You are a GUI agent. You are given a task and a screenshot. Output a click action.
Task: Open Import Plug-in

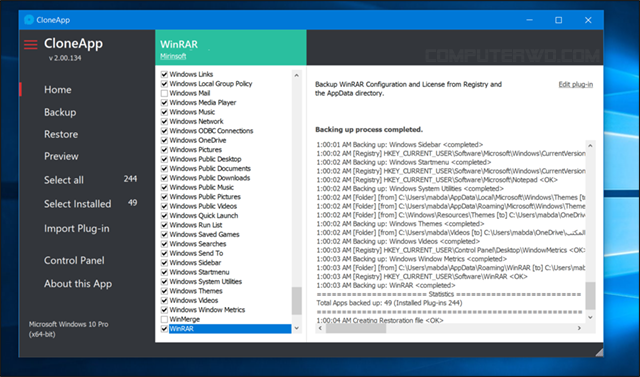[77, 228]
